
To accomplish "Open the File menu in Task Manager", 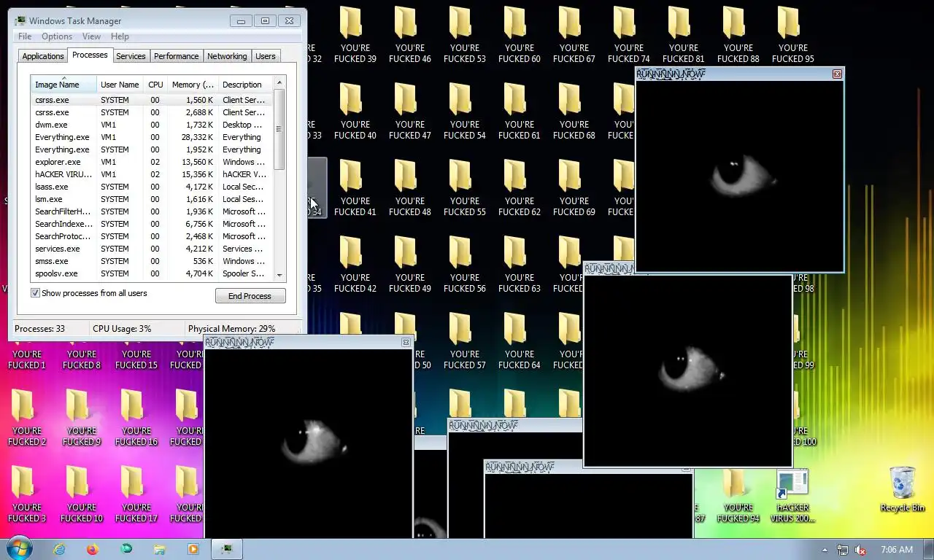I will click(25, 36).
